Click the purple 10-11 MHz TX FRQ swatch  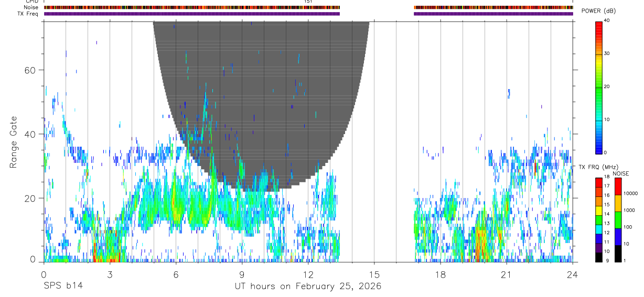[598, 248]
